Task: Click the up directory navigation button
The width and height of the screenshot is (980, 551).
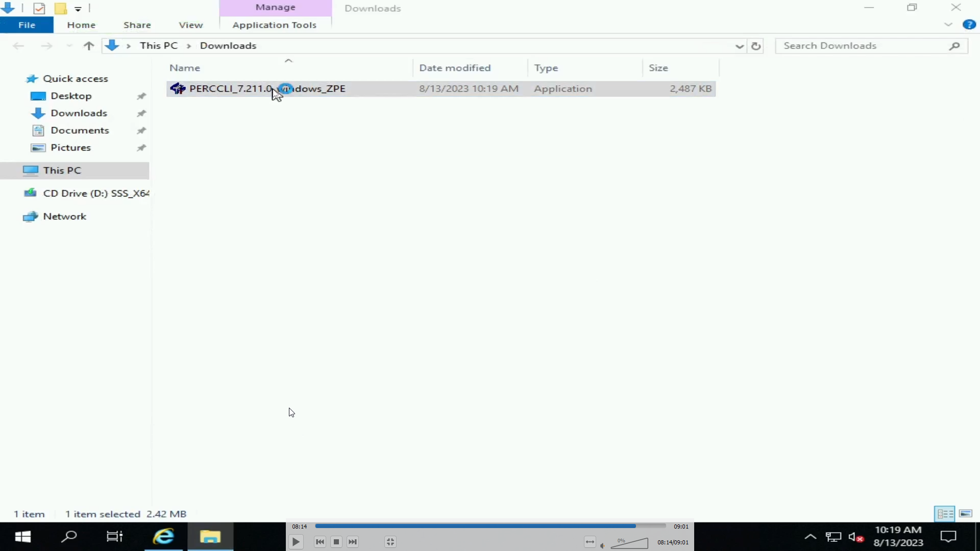Action: (88, 46)
